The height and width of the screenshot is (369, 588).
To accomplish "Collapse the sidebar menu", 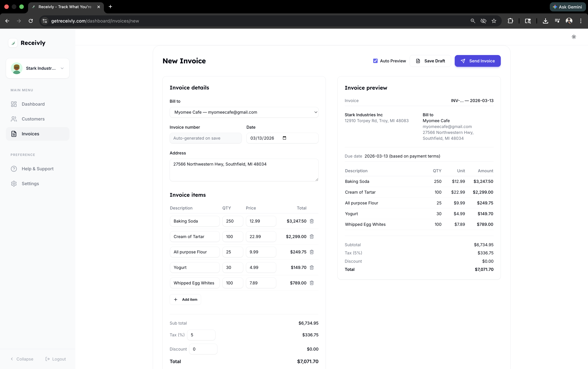I will coord(22,359).
